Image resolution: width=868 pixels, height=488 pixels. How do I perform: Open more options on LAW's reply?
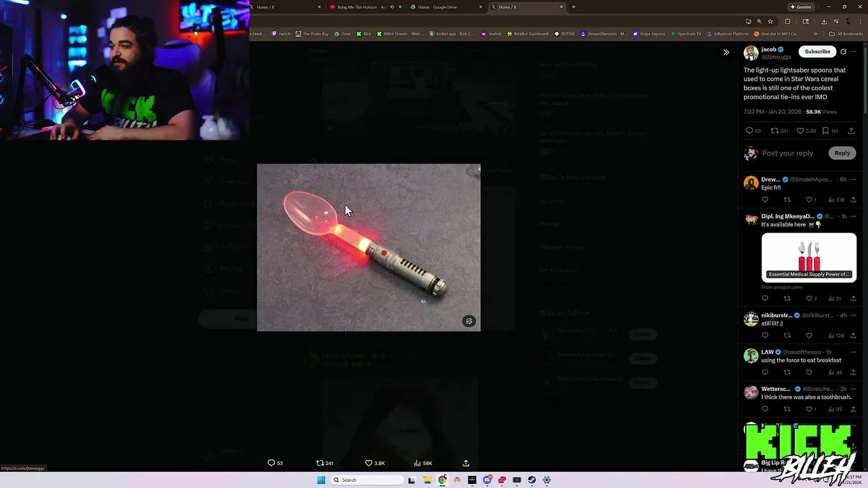853,352
